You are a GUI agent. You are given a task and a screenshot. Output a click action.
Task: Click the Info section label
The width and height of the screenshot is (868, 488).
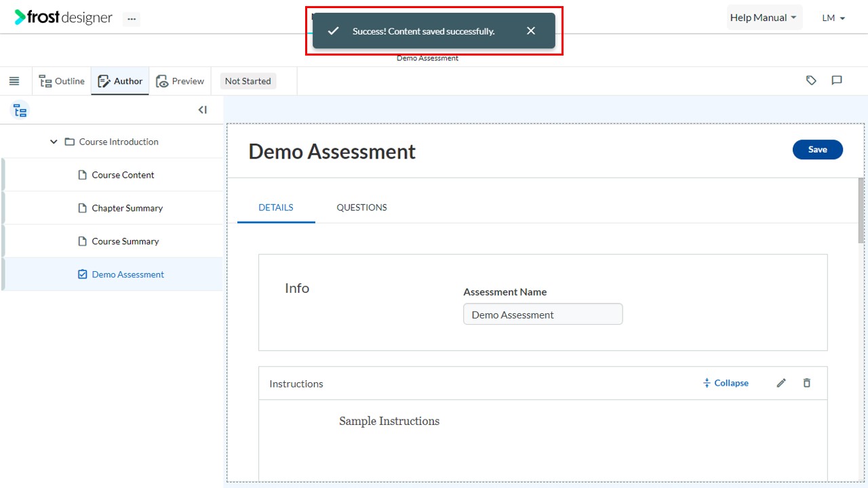(297, 288)
